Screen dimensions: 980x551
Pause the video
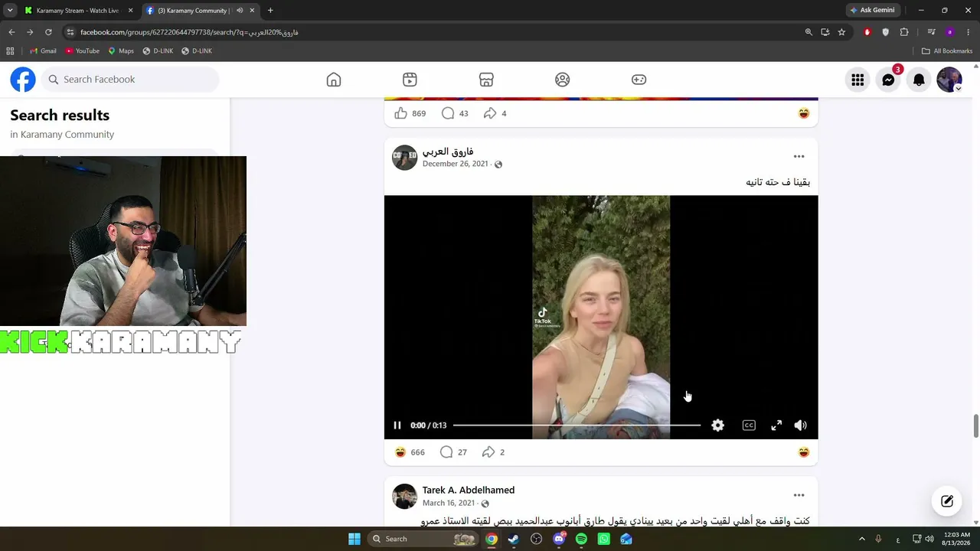coord(397,425)
